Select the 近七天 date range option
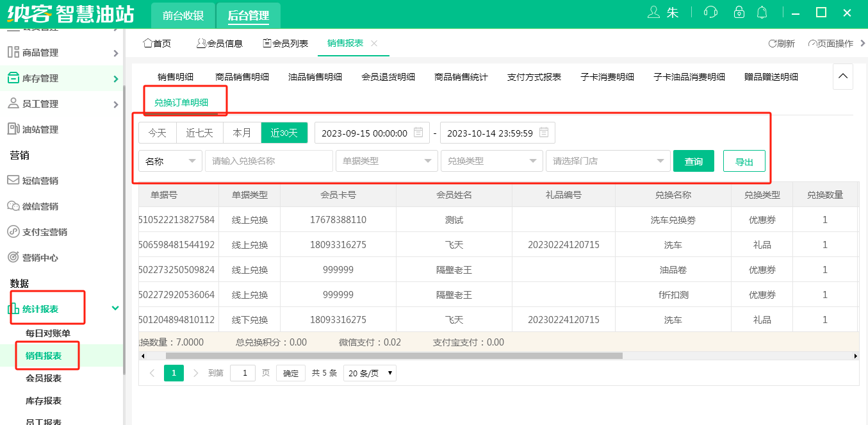The height and width of the screenshot is (425, 868). 200,133
